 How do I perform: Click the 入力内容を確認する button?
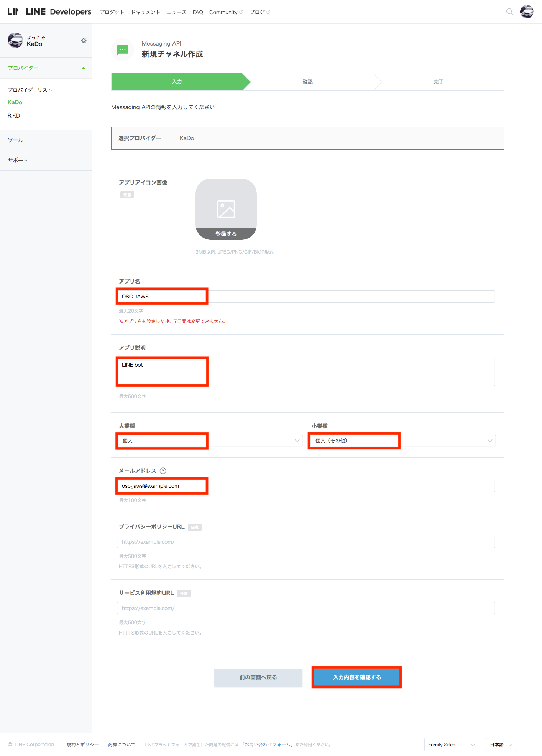pyautogui.click(x=357, y=677)
